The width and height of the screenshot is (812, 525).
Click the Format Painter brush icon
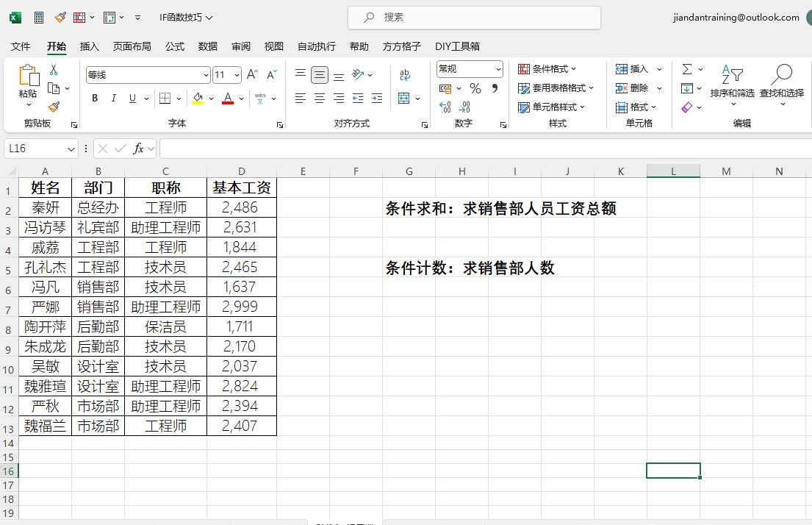[x=54, y=107]
